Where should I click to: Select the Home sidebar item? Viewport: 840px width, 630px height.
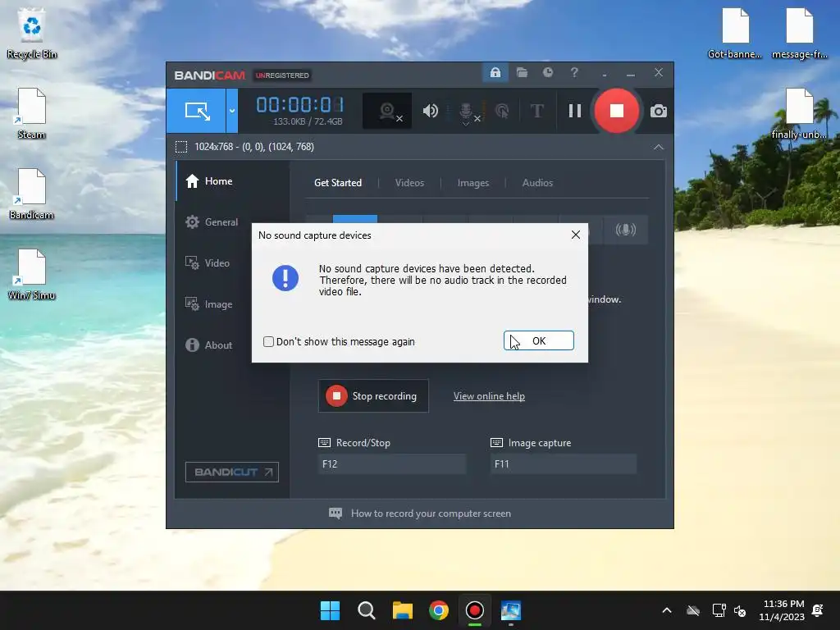point(233,181)
